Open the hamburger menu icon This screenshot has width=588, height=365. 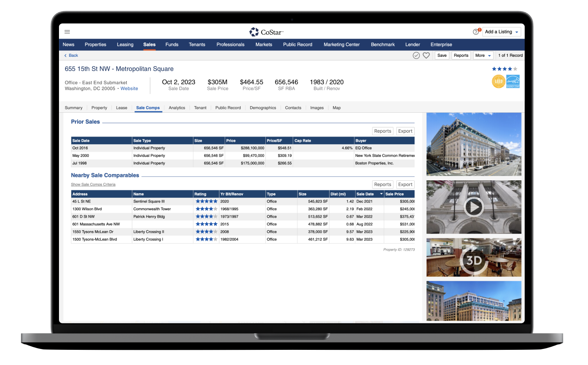pyautogui.click(x=67, y=32)
